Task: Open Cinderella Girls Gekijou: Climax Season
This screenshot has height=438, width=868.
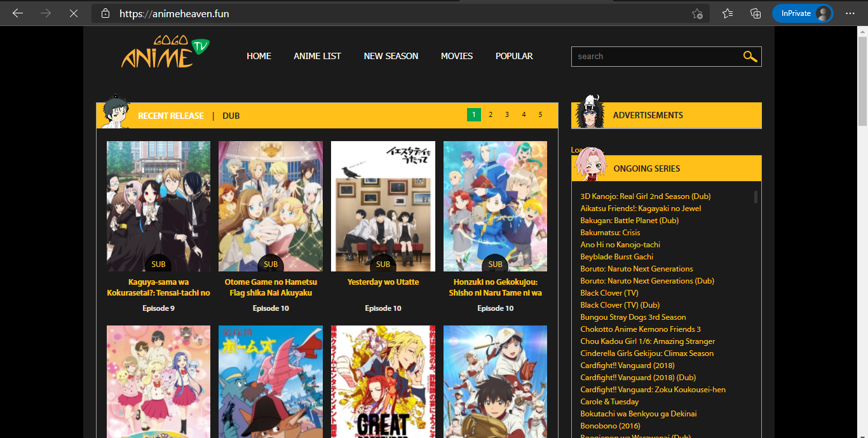Action: [647, 353]
